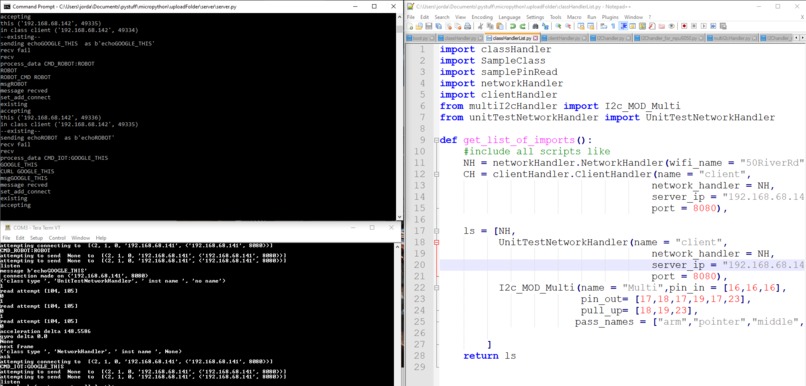Click the Replace icon in Notepad++ toolbar
Screen dimensions: 806x386
(545, 26)
